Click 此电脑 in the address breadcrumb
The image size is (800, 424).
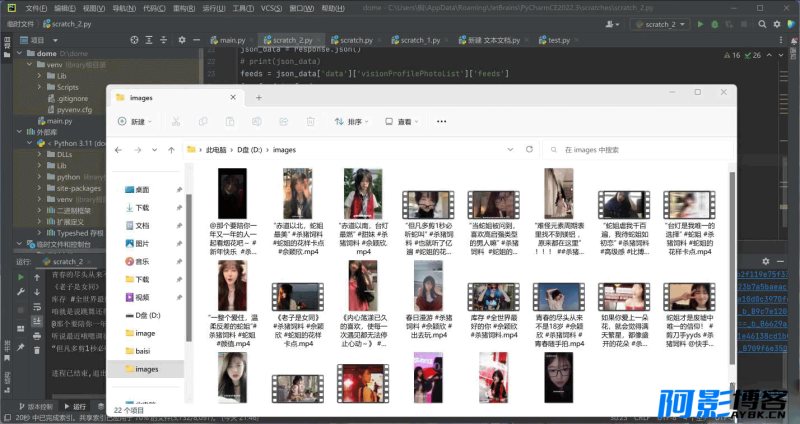click(x=216, y=150)
